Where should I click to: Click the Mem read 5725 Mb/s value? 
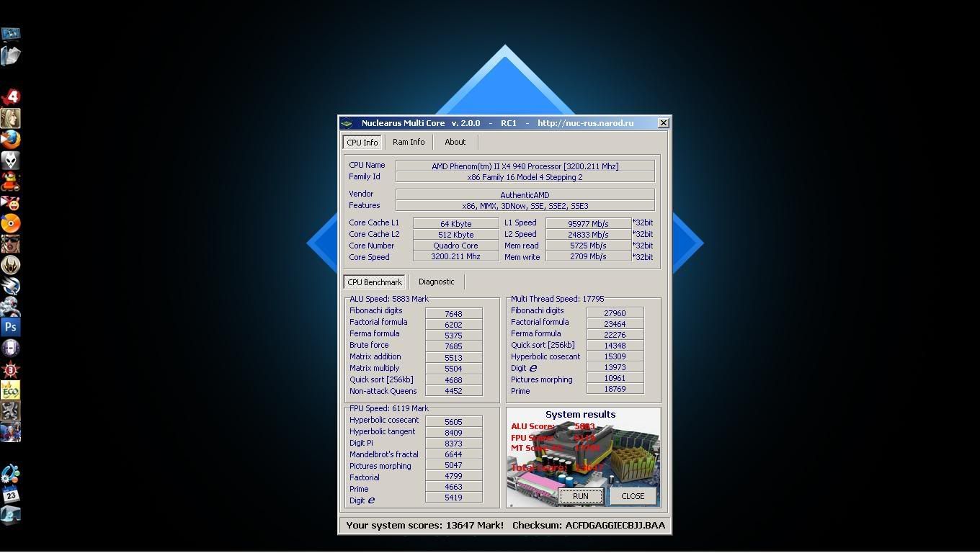[588, 246]
